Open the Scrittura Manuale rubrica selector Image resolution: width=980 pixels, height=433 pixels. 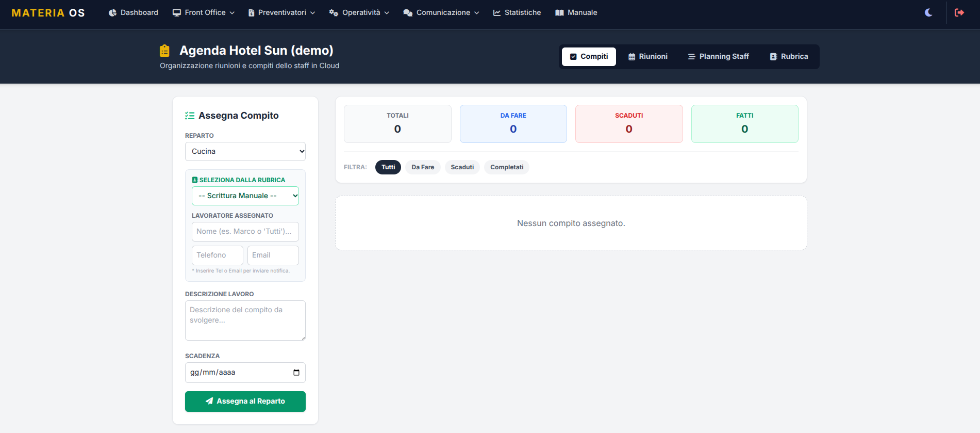[245, 196]
